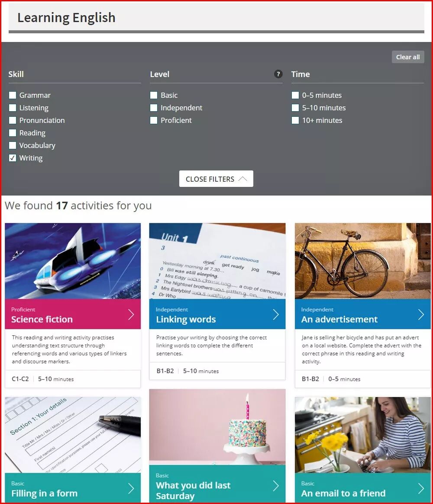The width and height of the screenshot is (433, 504).
Task: Open An advertisement card chevron
Action: [421, 315]
